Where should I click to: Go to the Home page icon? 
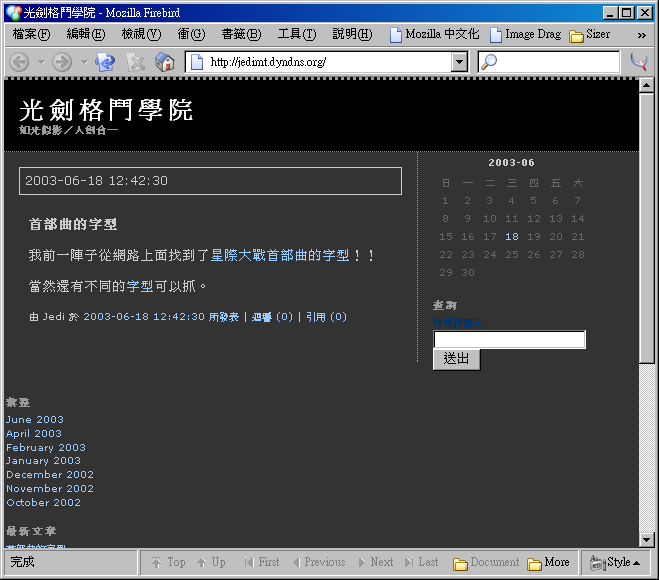pyautogui.click(x=165, y=62)
